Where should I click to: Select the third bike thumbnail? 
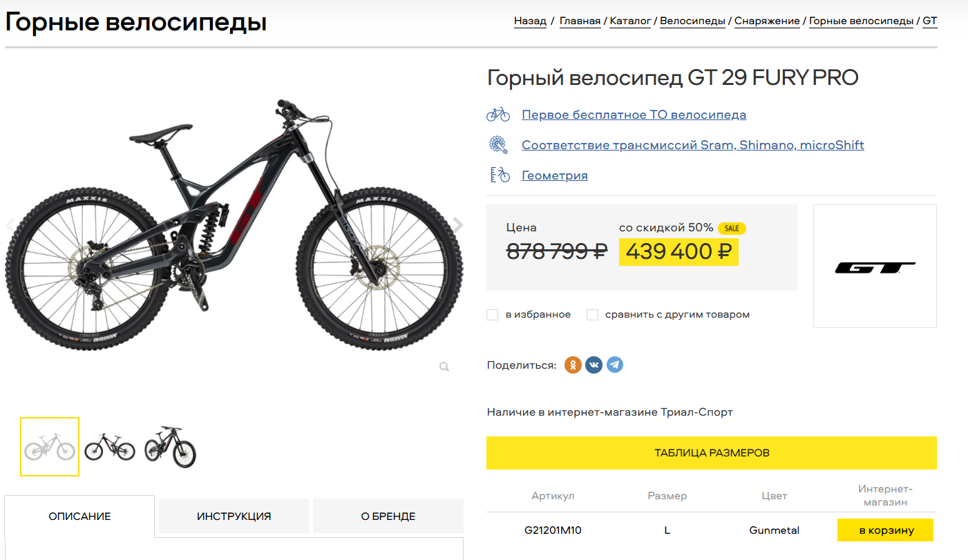170,447
